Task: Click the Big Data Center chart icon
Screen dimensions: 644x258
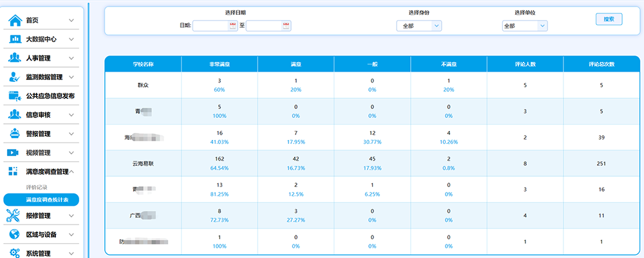Action: (15, 39)
